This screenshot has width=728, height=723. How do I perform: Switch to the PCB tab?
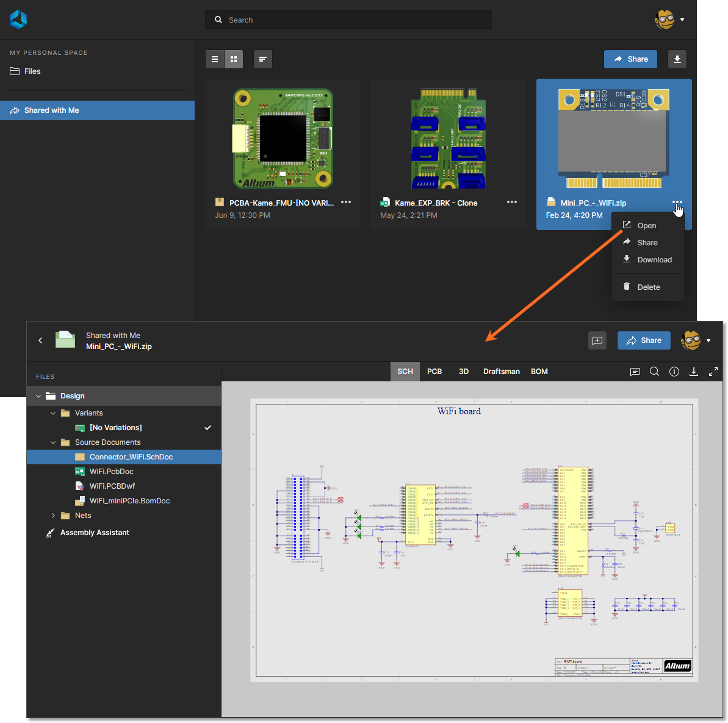(434, 372)
